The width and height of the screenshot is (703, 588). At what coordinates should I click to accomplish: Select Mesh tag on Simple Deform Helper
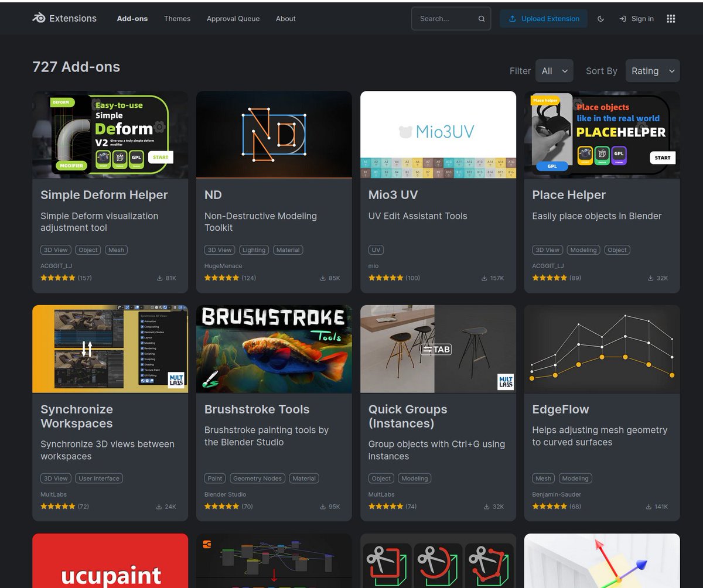[116, 250]
